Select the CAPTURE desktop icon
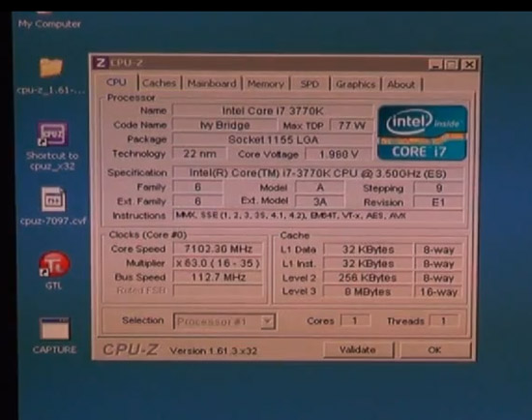The width and height of the screenshot is (532, 420). coord(54,329)
